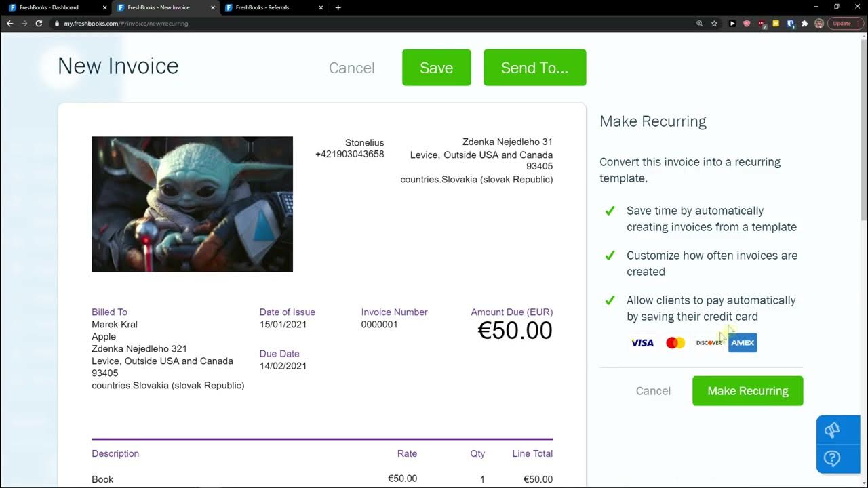Click the zoom magnifier icon in address bar
The image size is (868, 488).
click(x=699, y=23)
